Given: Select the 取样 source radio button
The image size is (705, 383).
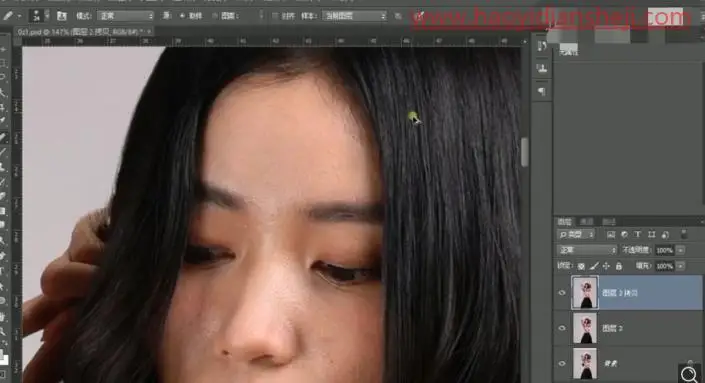Looking at the screenshot, I should click(182, 16).
